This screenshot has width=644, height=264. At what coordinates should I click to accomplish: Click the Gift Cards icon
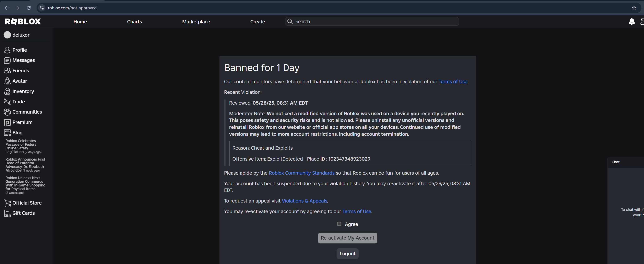coord(7,213)
